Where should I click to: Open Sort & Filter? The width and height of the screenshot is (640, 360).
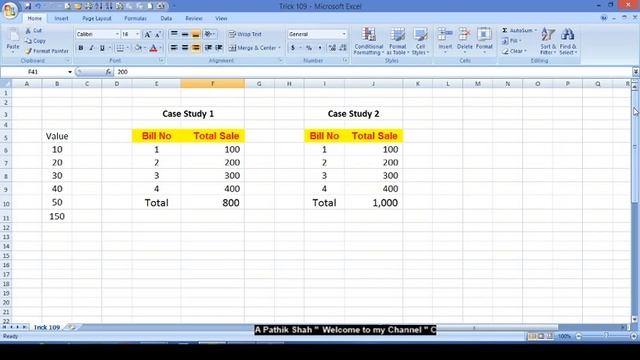coord(548,41)
